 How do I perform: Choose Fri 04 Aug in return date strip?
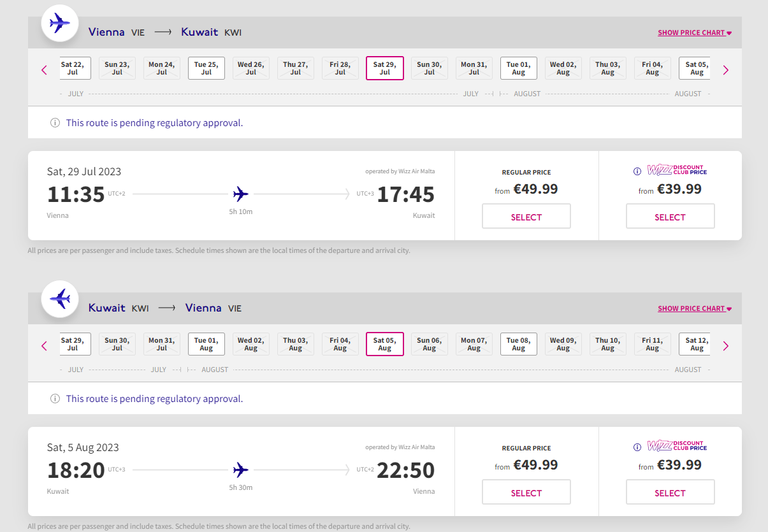(340, 344)
